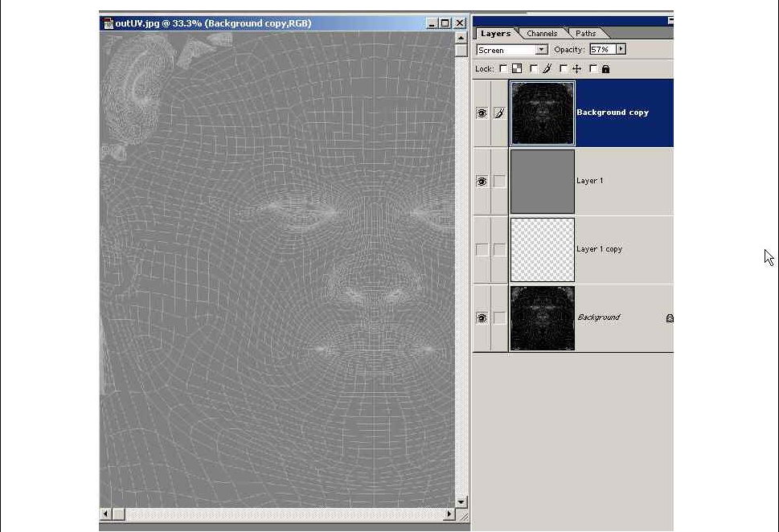
Task: Enable the lock all checkbox
Action: (593, 68)
